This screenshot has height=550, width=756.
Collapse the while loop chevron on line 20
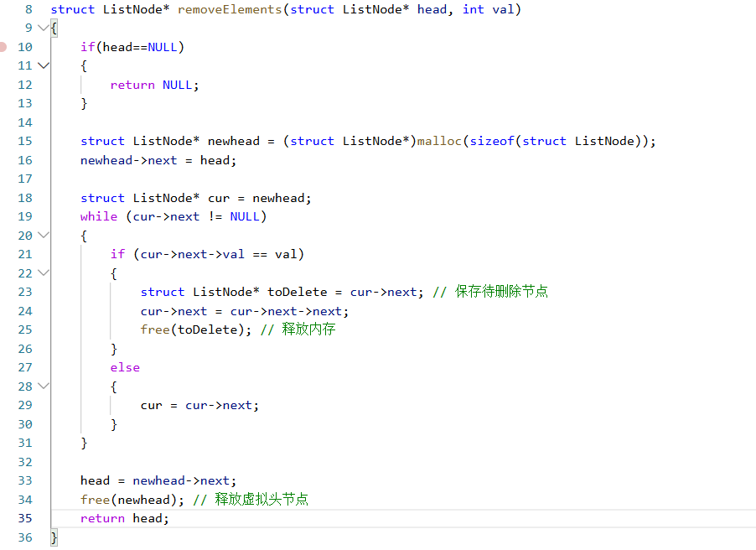pos(42,235)
